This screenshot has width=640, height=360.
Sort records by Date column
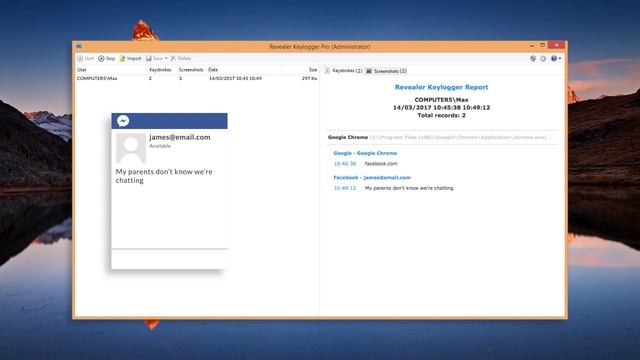coord(213,70)
